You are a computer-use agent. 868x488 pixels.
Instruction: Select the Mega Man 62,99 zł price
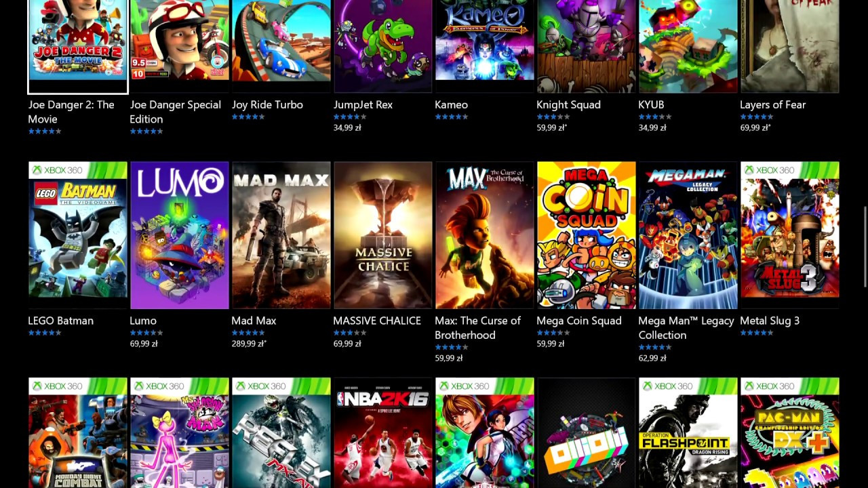tap(652, 358)
